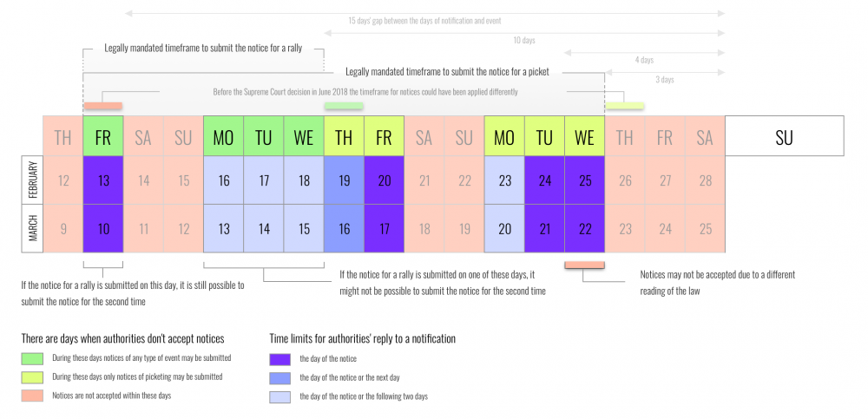Select the February 28 cell
The image size is (868, 419).
(704, 180)
